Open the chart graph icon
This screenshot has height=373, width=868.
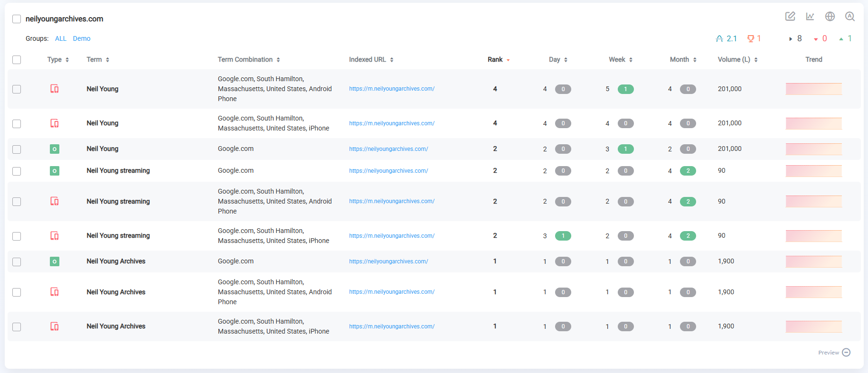810,16
